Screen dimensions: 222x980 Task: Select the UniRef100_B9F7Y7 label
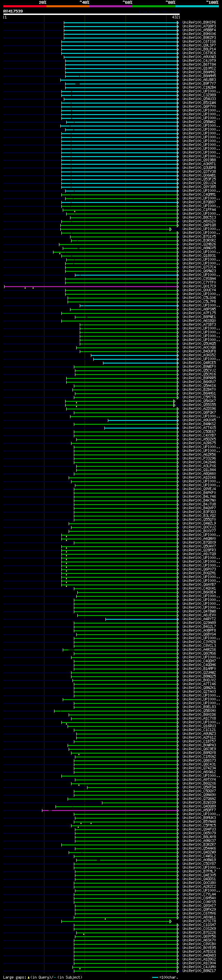(x=199, y=84)
